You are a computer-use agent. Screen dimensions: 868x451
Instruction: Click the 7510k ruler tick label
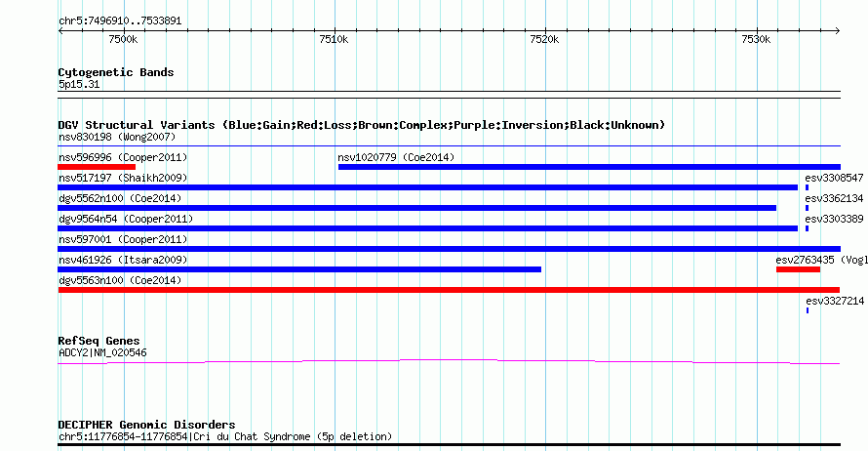point(334,39)
